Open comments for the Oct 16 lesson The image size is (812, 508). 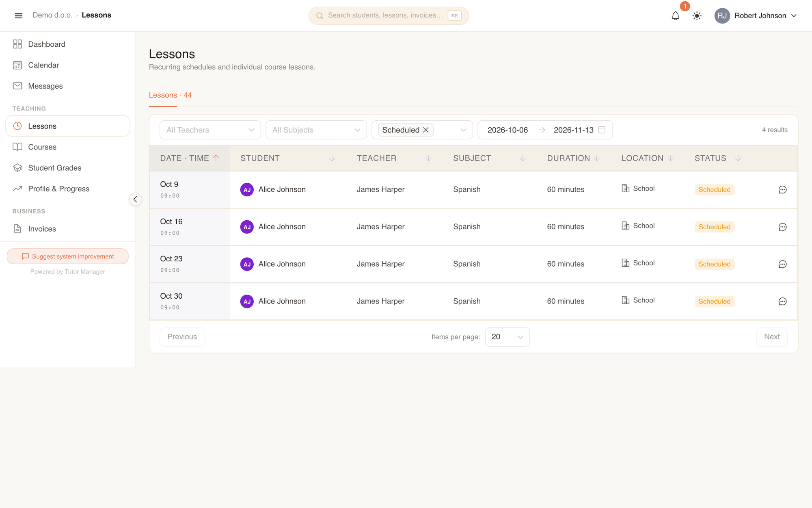(782, 227)
